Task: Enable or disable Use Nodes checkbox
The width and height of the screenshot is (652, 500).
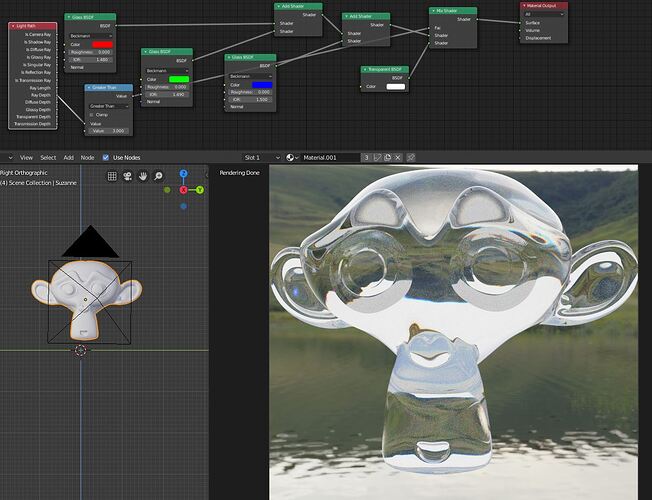Action: tap(106, 158)
